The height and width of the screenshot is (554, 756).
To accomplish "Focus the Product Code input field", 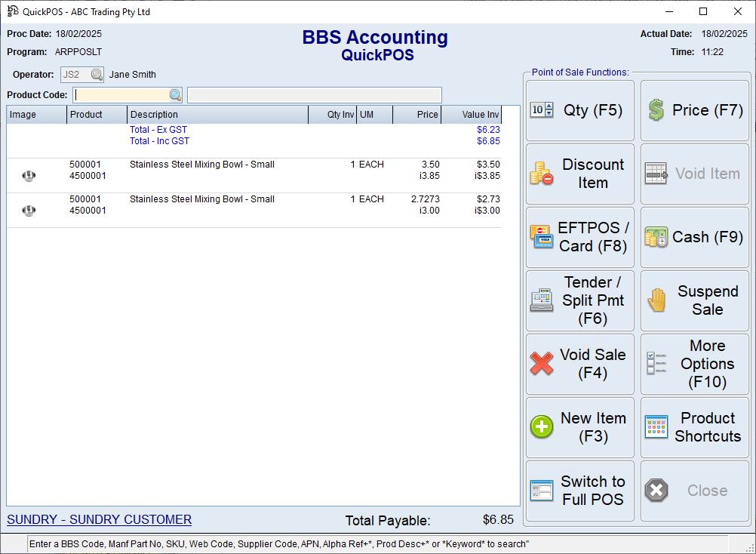I will pyautogui.click(x=121, y=95).
